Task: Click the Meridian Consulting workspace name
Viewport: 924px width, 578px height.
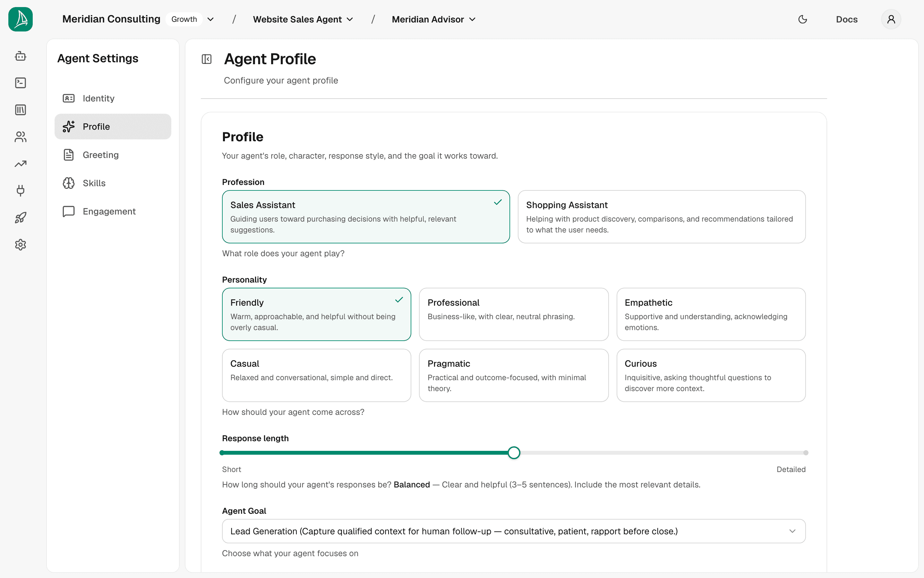Action: coord(111,19)
